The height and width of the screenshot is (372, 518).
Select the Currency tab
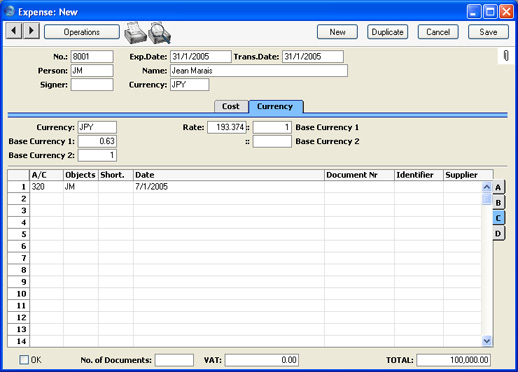pos(275,106)
